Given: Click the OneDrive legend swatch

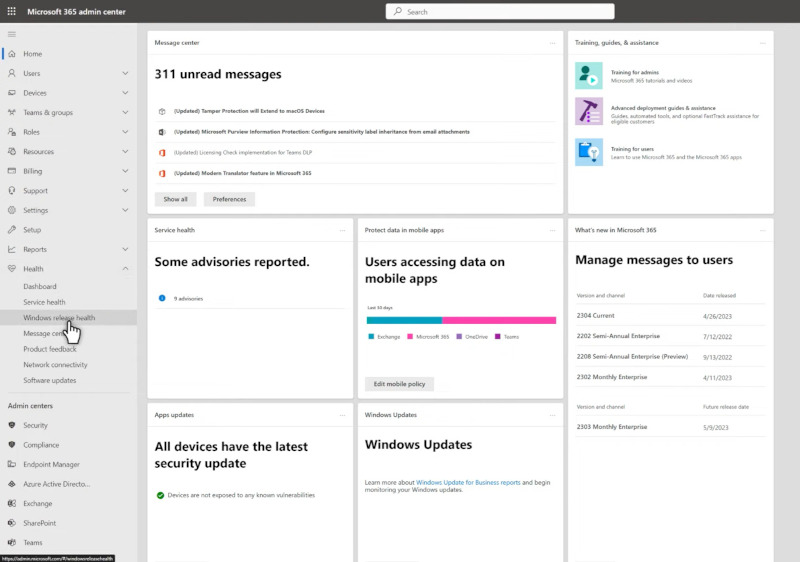Looking at the screenshot, I should pyautogui.click(x=459, y=337).
